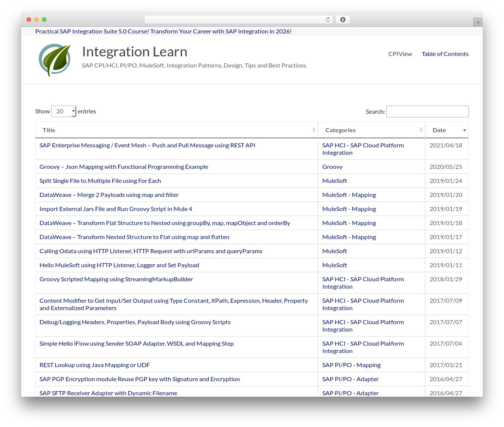This screenshot has width=504, height=427.
Task: Open Simple Hello iFlow using Sender SOAP Adapter article
Action: point(137,343)
